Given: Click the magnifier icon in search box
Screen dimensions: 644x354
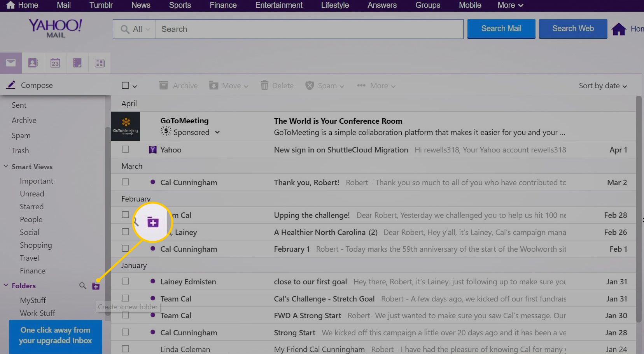Looking at the screenshot, I should tap(125, 29).
